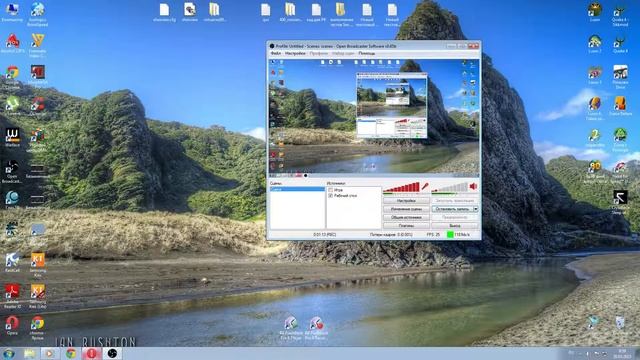Open the Помощь menu
Image resolution: width=640 pixels, height=360 pixels.
pyautogui.click(x=367, y=53)
